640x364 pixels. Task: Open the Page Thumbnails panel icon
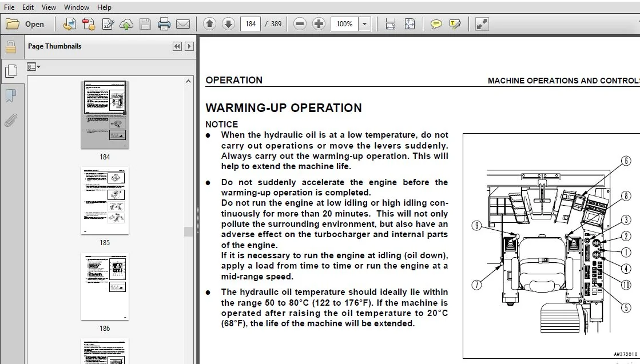[11, 71]
